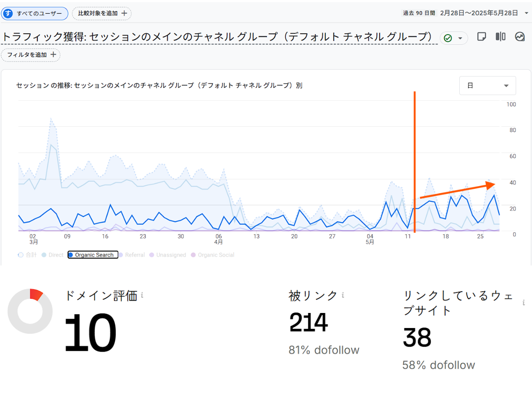
Task: Click info icon beside ドメイン評価
Action: [x=142, y=295]
